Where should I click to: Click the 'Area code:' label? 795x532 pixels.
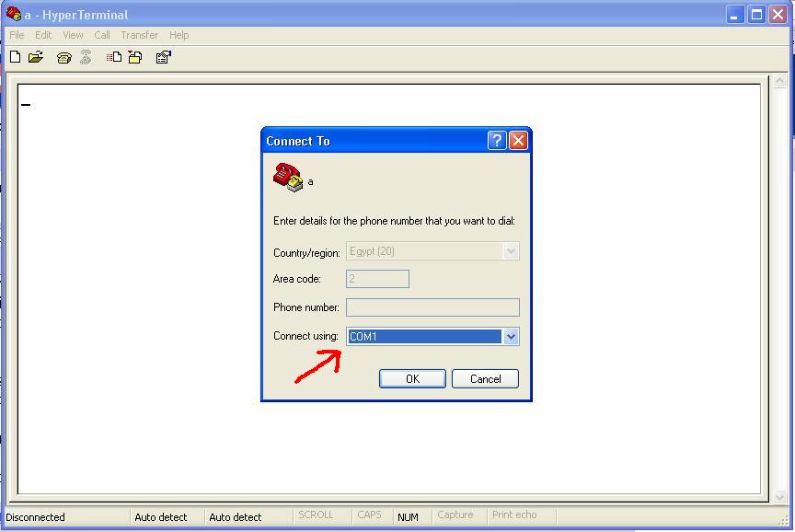click(296, 279)
